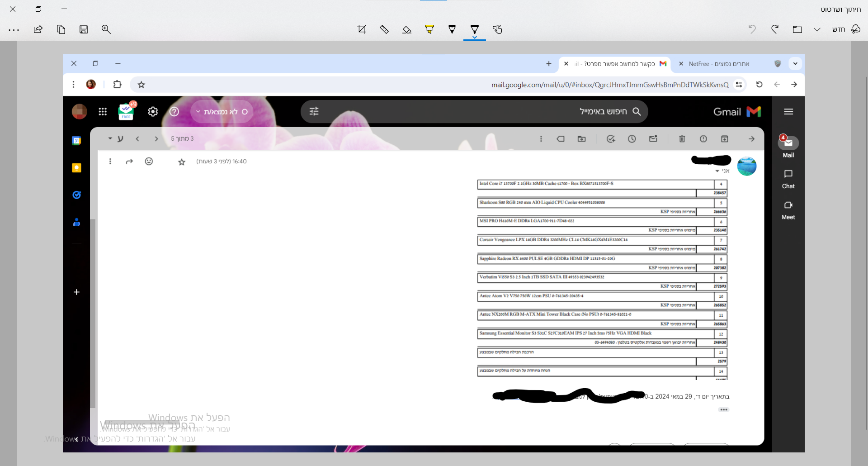
Task: Archive the open email
Action: click(725, 139)
